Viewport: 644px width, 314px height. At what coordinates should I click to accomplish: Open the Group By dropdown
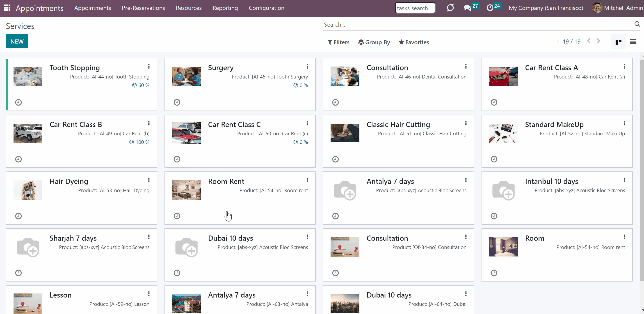coord(374,42)
